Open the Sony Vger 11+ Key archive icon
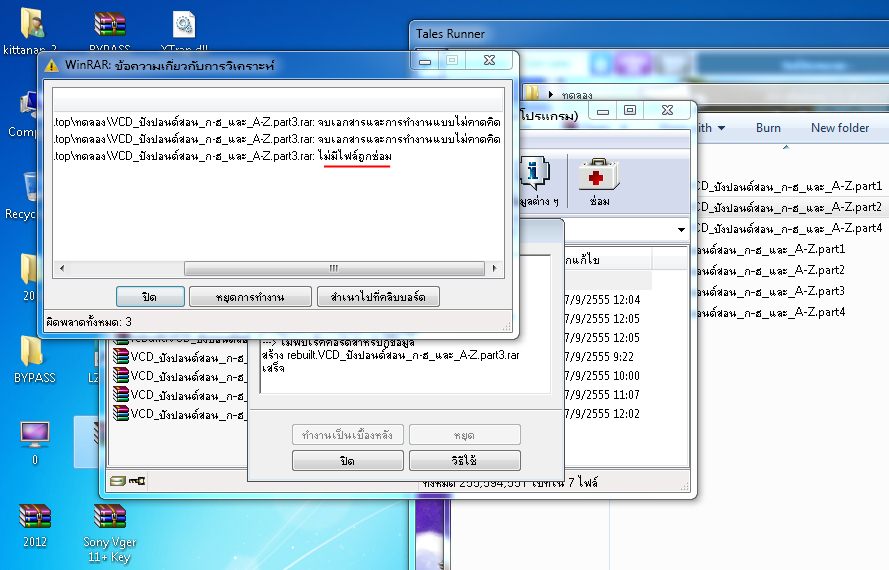 point(109,532)
